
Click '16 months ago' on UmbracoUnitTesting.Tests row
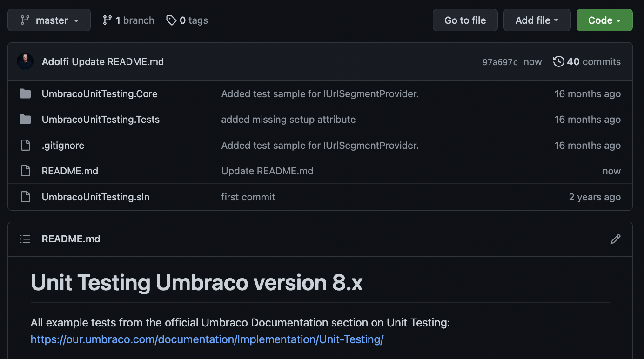click(x=587, y=120)
